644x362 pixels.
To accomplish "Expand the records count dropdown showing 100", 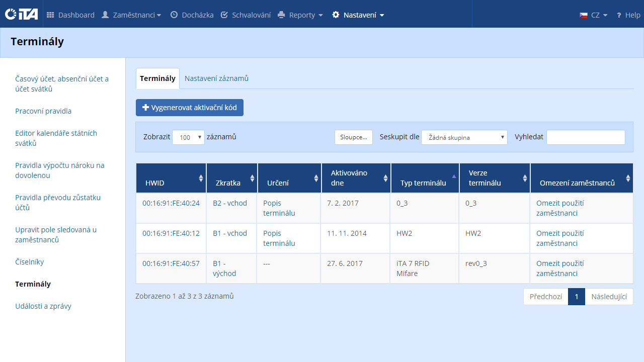I will point(188,137).
